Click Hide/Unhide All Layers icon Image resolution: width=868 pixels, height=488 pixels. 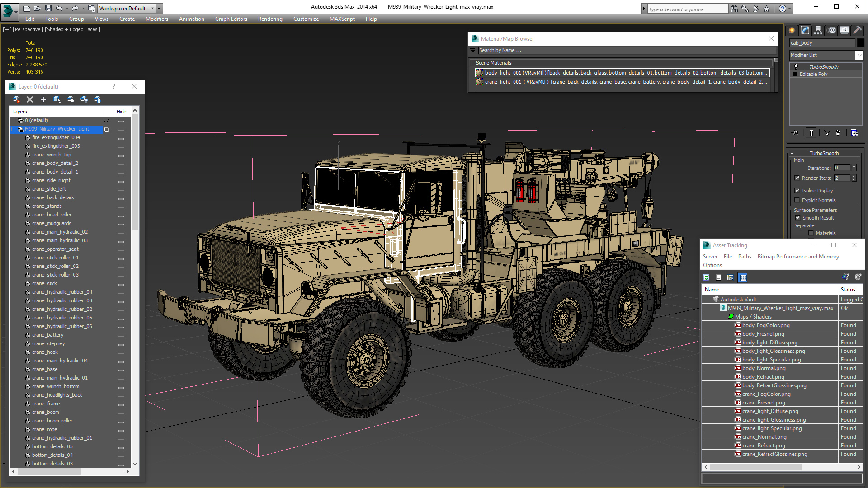click(84, 99)
